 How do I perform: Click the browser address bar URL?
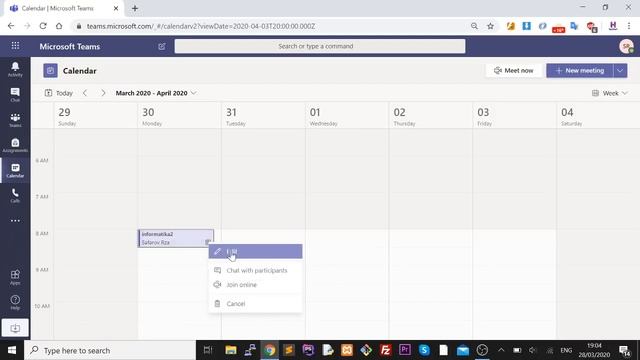(201, 26)
